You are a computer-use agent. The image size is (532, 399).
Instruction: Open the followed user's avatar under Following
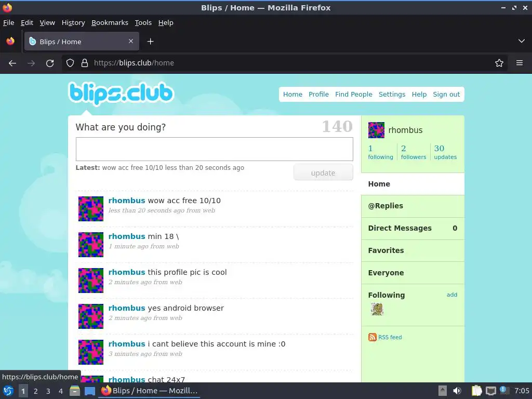coord(377,309)
